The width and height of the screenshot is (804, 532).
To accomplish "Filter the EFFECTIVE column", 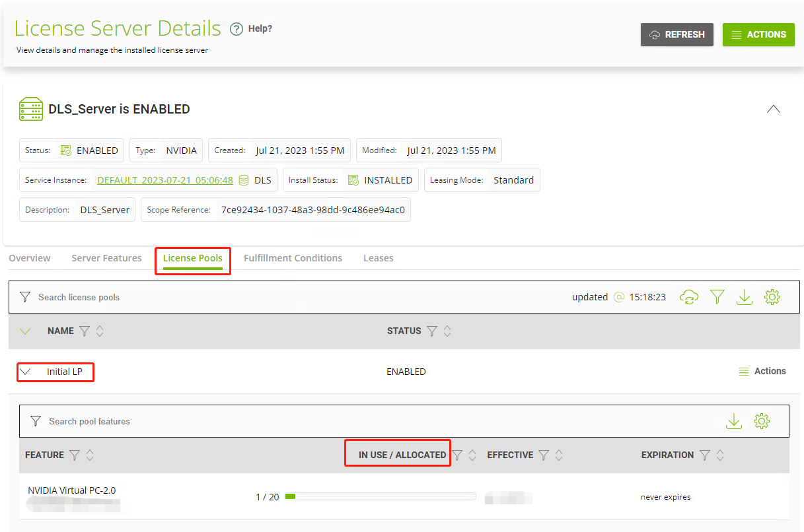I will 544,455.
